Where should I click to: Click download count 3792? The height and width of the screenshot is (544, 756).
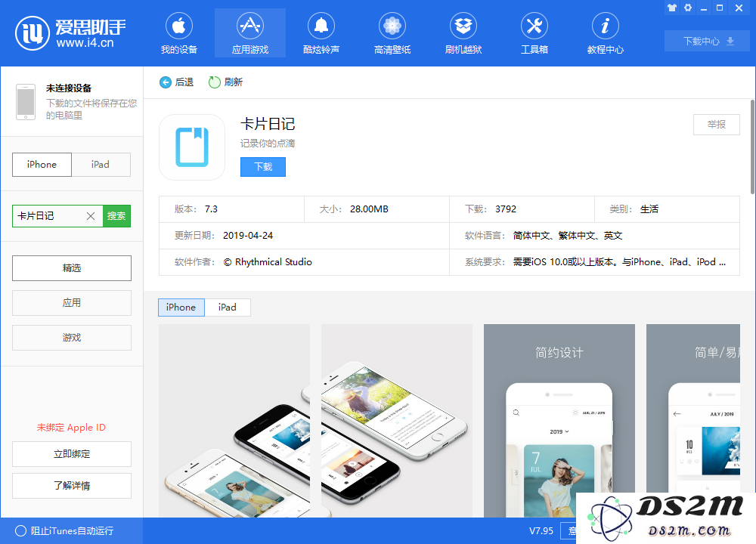(x=506, y=209)
